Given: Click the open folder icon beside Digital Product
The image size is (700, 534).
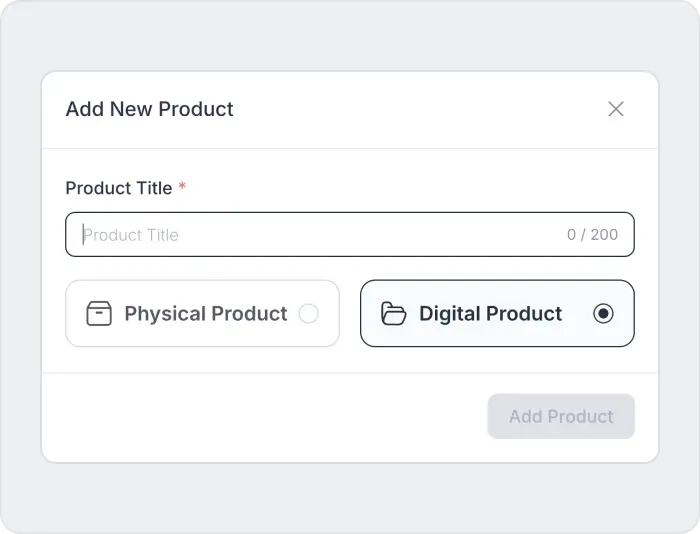Looking at the screenshot, I should tap(394, 314).
